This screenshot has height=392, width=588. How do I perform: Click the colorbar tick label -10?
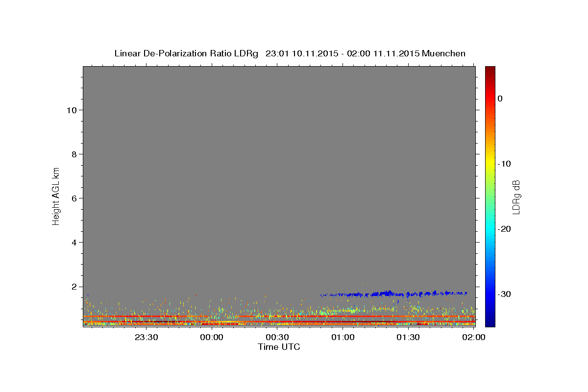(504, 164)
